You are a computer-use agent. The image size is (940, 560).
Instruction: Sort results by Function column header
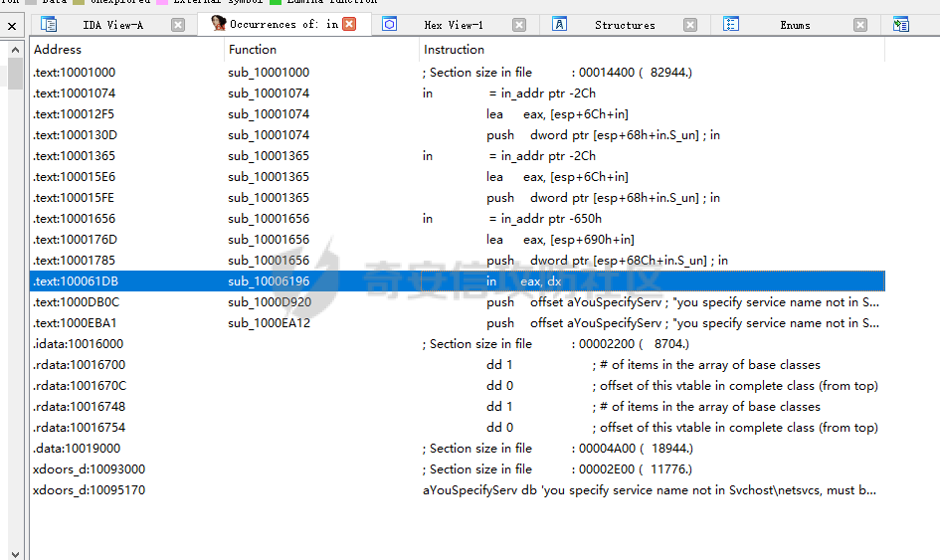tap(253, 49)
